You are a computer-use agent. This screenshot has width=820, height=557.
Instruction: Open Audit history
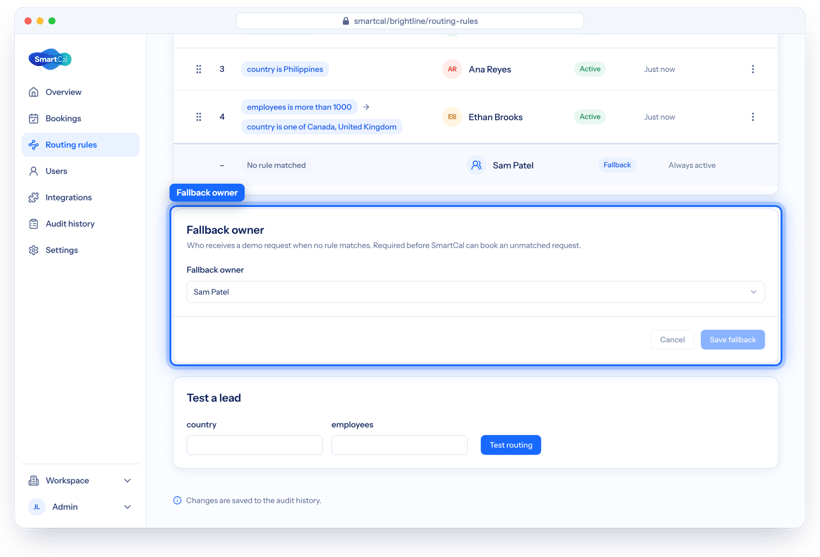point(81,224)
